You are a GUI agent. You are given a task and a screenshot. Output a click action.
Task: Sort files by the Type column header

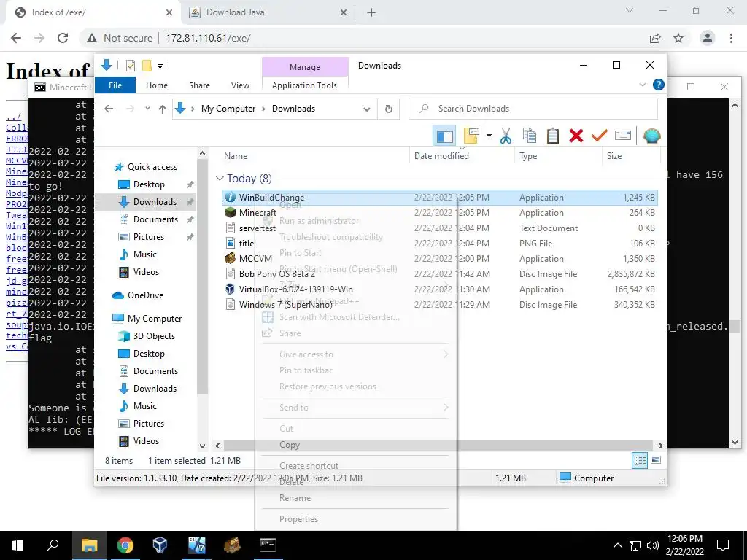tap(528, 156)
